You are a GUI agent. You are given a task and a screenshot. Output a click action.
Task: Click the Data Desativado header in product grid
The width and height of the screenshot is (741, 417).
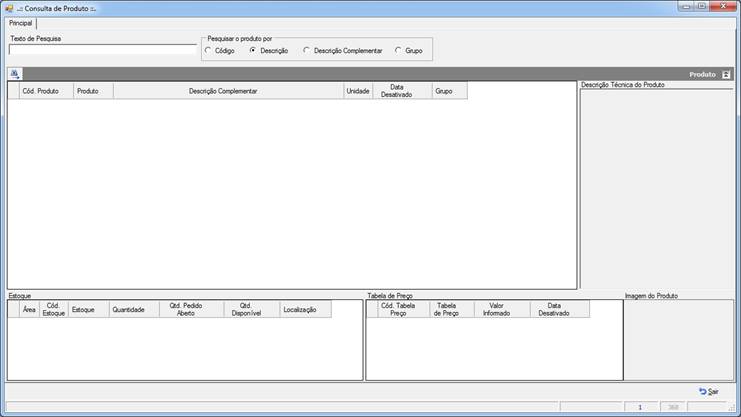[402, 91]
